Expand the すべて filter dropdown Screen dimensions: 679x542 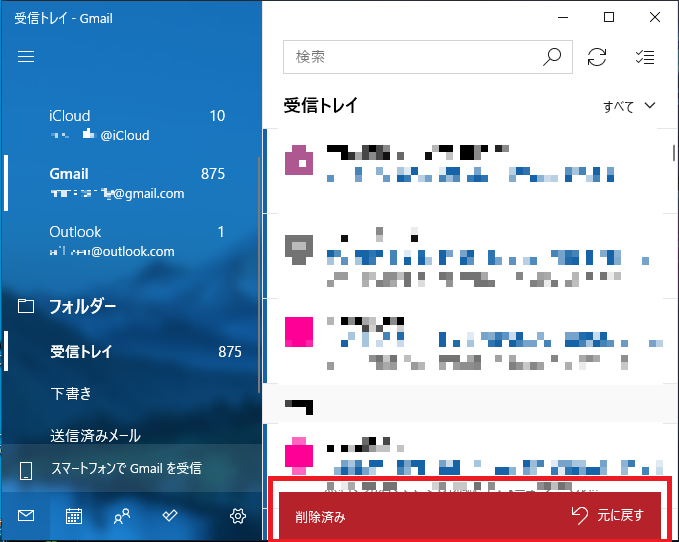click(x=629, y=106)
